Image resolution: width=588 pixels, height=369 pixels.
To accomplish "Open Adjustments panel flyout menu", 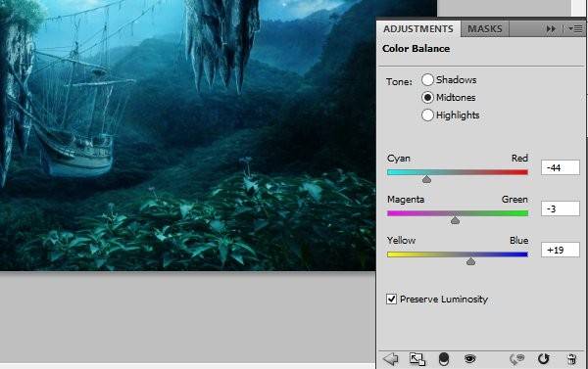I will 575,28.
